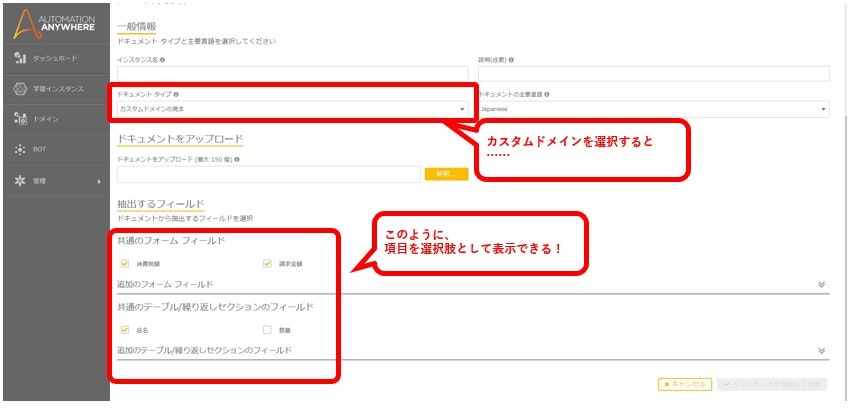Open the ドキュメント タイプ dropdown

click(293, 109)
